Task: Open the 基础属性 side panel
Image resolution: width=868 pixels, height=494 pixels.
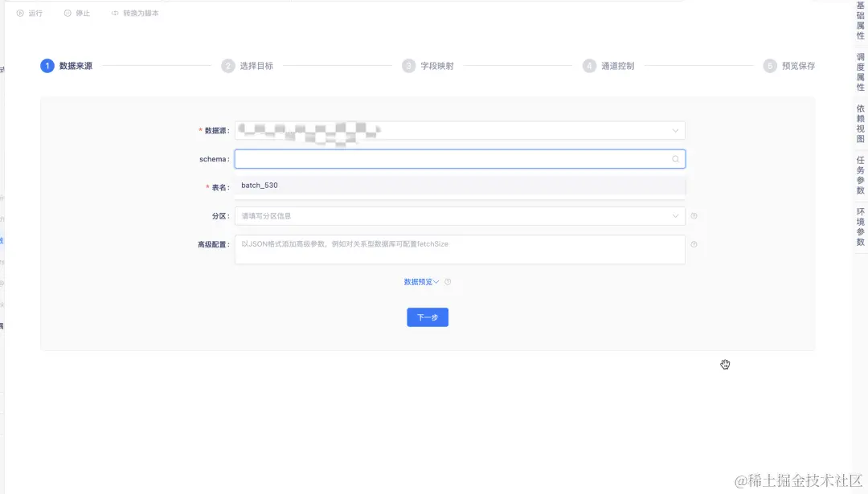Action: click(x=860, y=20)
